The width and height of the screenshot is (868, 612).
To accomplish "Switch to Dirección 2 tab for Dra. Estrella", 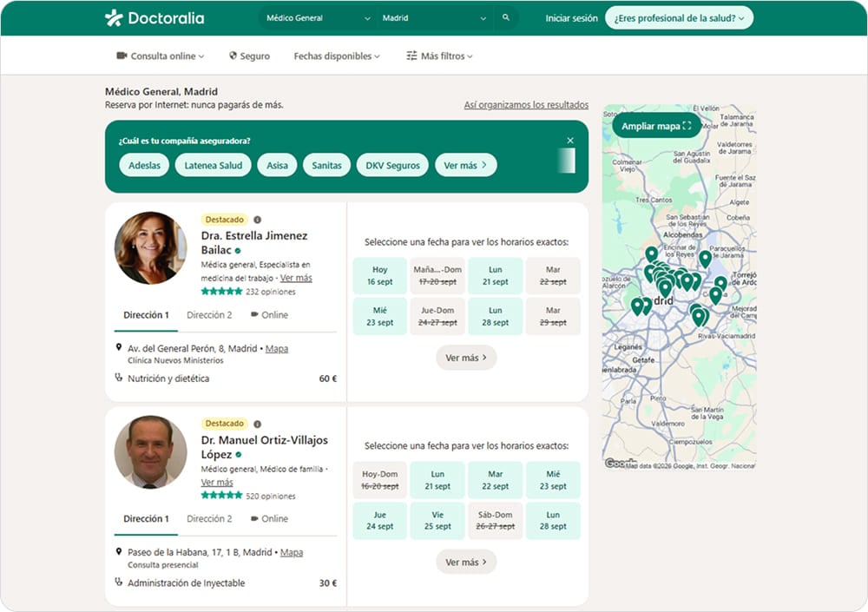I will 209,314.
